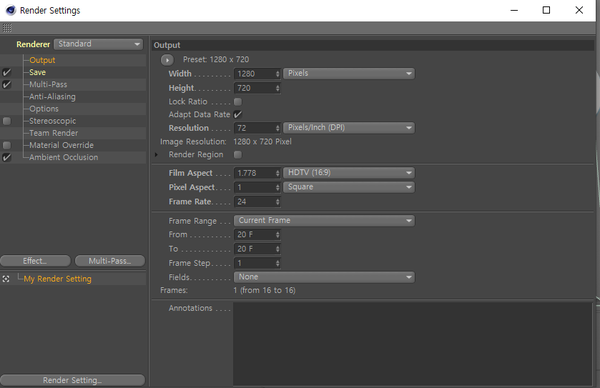600x388 pixels.
Task: Select Ambient Occlusion in the settings list
Action: click(64, 157)
